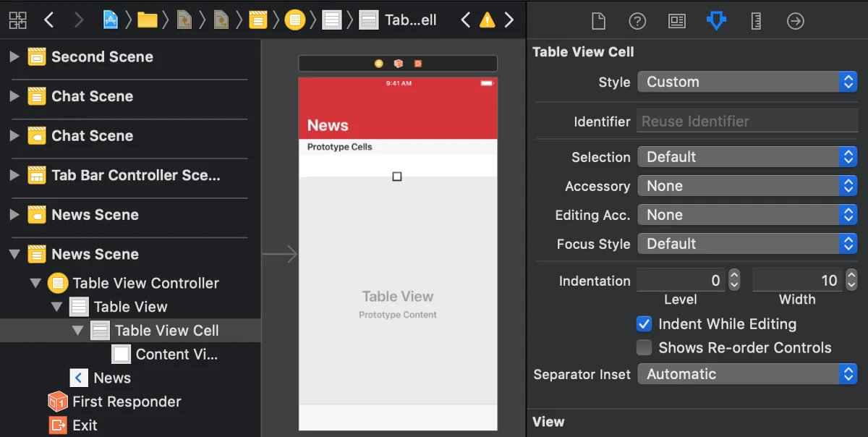
Task: Open the Size inspector ruler icon
Action: [756, 21]
